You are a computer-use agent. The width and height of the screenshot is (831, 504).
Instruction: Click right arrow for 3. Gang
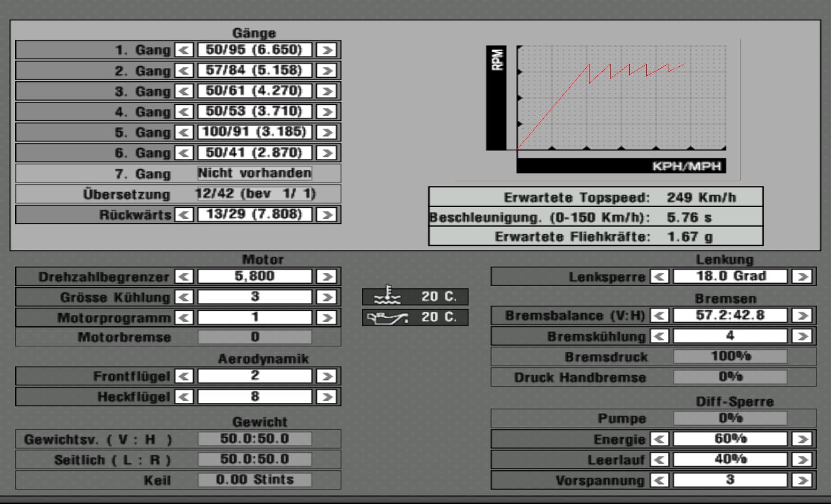click(326, 92)
